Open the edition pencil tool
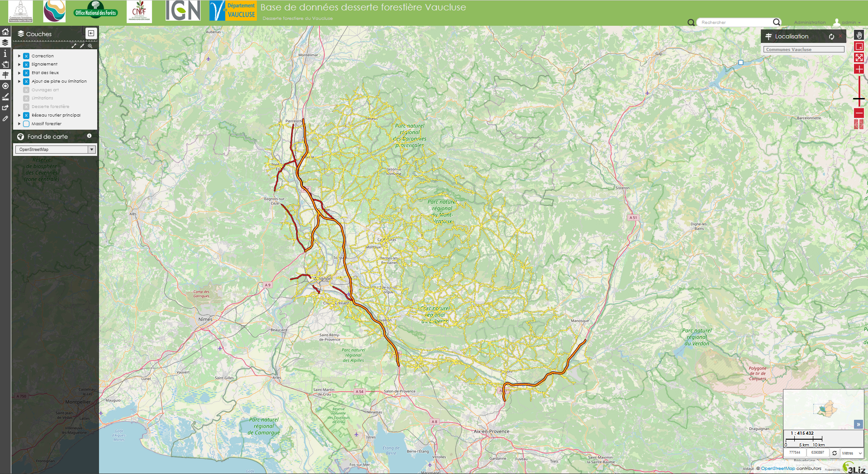This screenshot has height=474, width=868. (5, 118)
